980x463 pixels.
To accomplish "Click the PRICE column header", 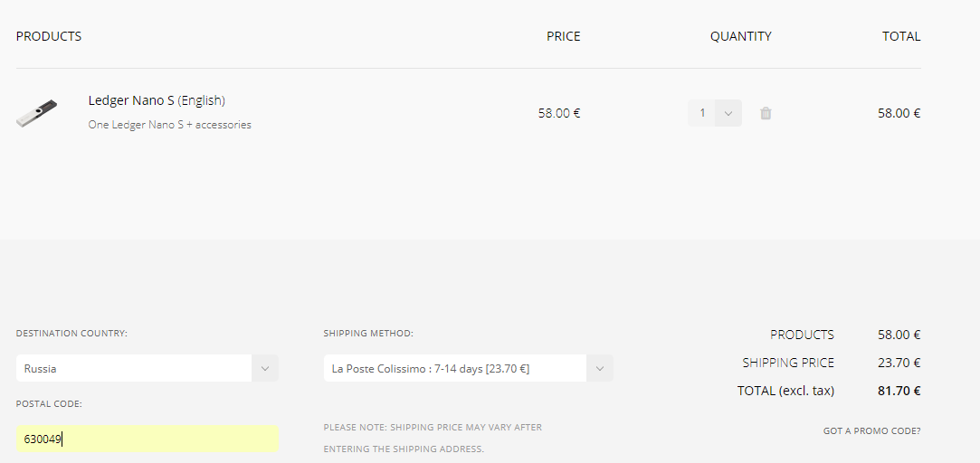I will click(x=563, y=36).
